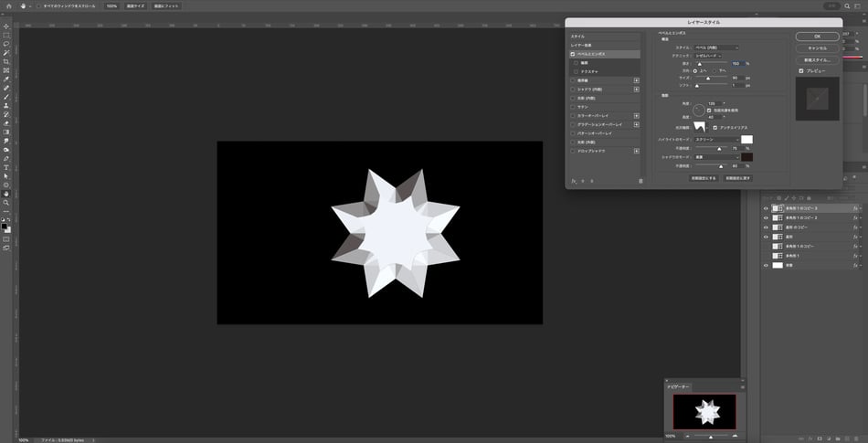Toggle the アンチエイリアス anti-alias checkbox

[x=715, y=127]
